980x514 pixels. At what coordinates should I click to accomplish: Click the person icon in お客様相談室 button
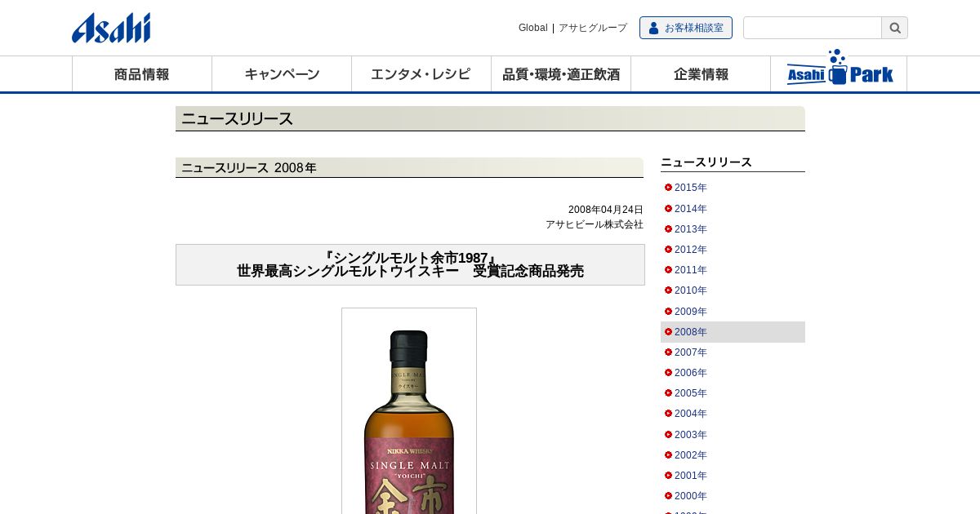(653, 28)
